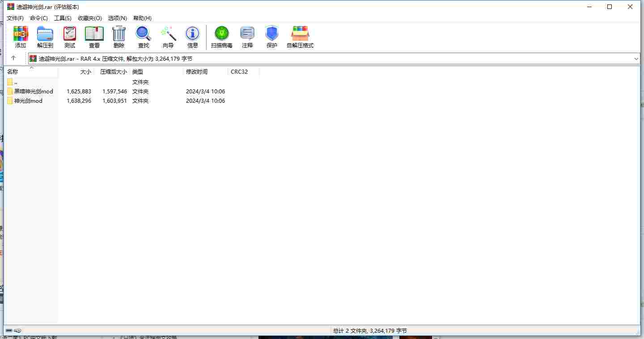
Task: Maximize the WinRAR window
Action: (x=609, y=7)
